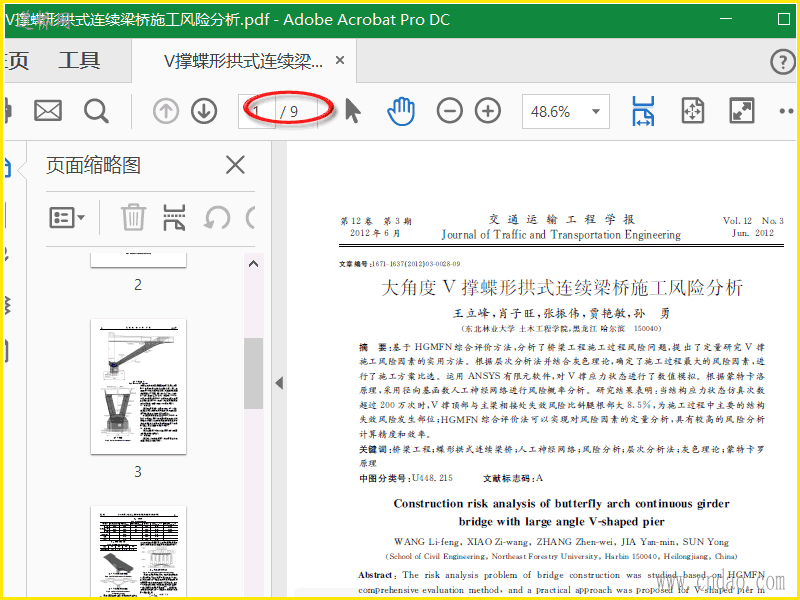
Task: Click the author line starting "王立峰"
Action: [x=562, y=313]
